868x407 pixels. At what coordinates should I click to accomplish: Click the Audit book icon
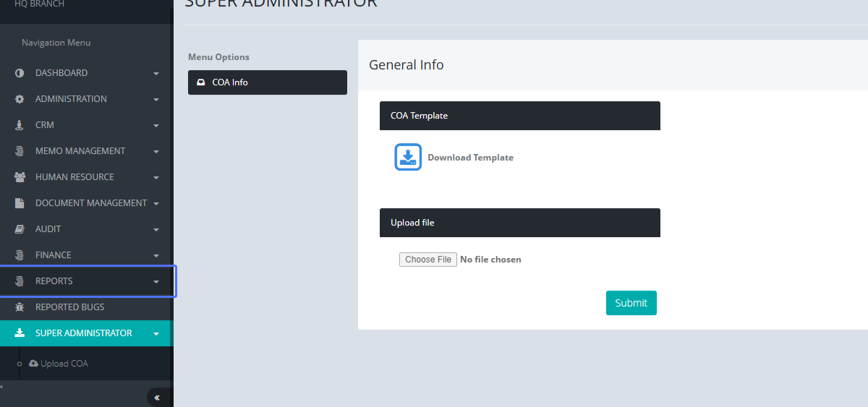(20, 229)
